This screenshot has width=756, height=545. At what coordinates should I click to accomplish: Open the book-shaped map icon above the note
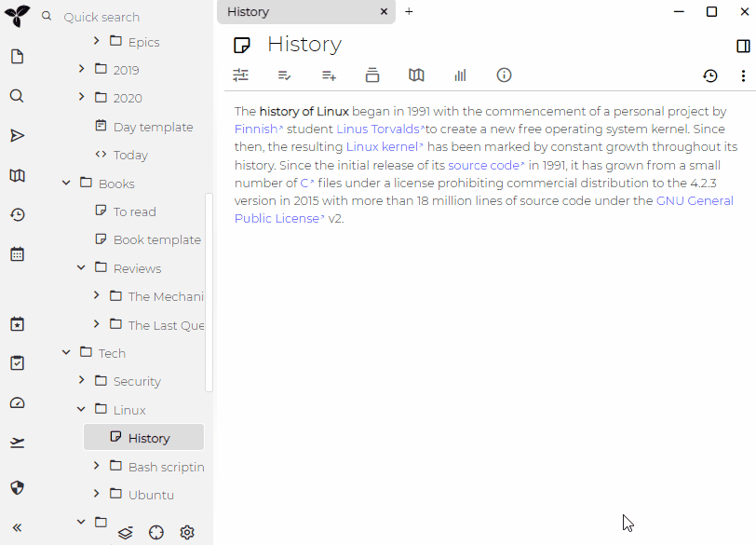pyautogui.click(x=416, y=75)
